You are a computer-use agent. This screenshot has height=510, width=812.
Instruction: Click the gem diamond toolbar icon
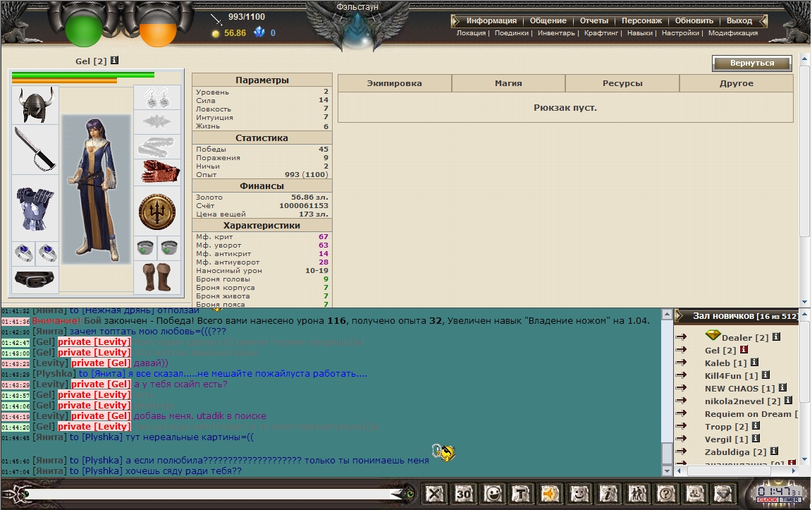723,494
